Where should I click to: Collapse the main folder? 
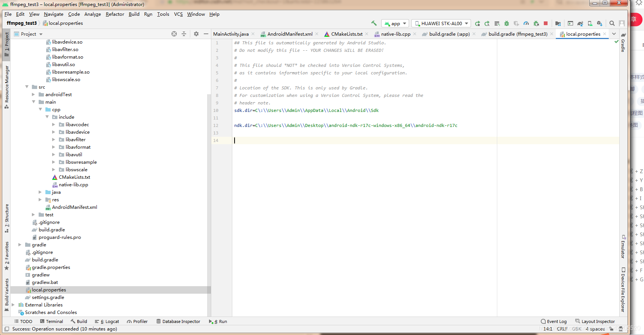(33, 102)
